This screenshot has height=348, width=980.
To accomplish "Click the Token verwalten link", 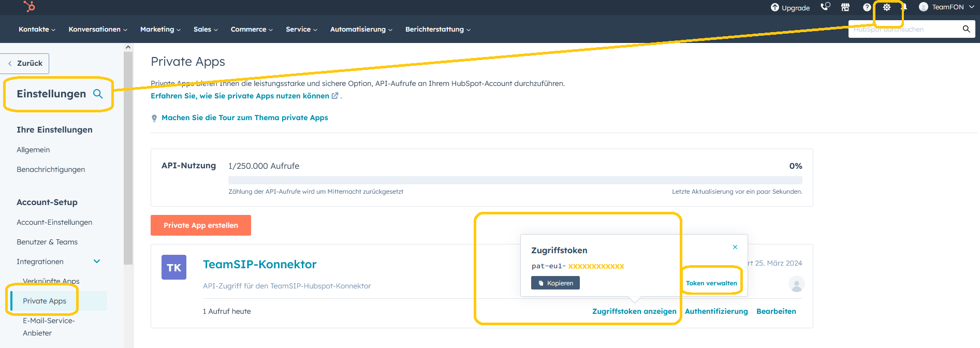I will [711, 283].
